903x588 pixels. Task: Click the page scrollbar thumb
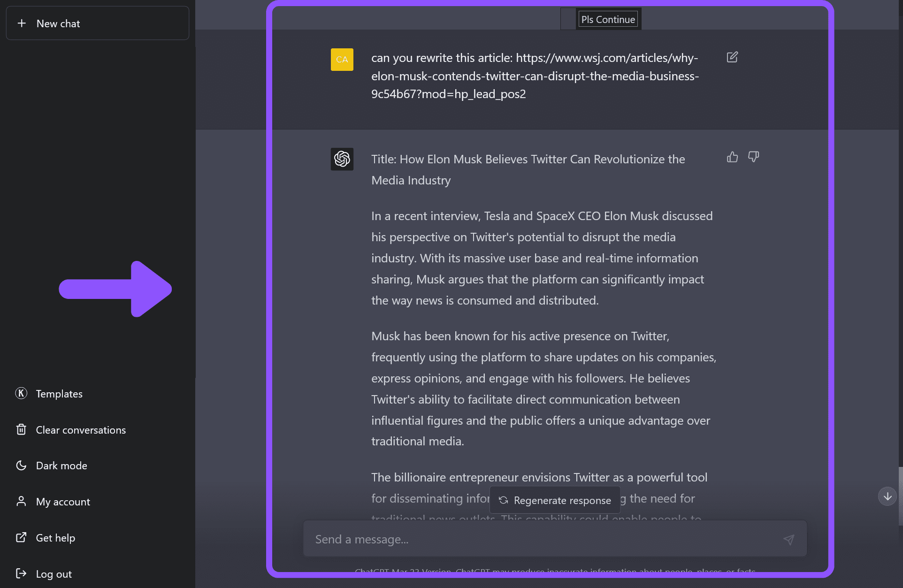click(x=900, y=495)
